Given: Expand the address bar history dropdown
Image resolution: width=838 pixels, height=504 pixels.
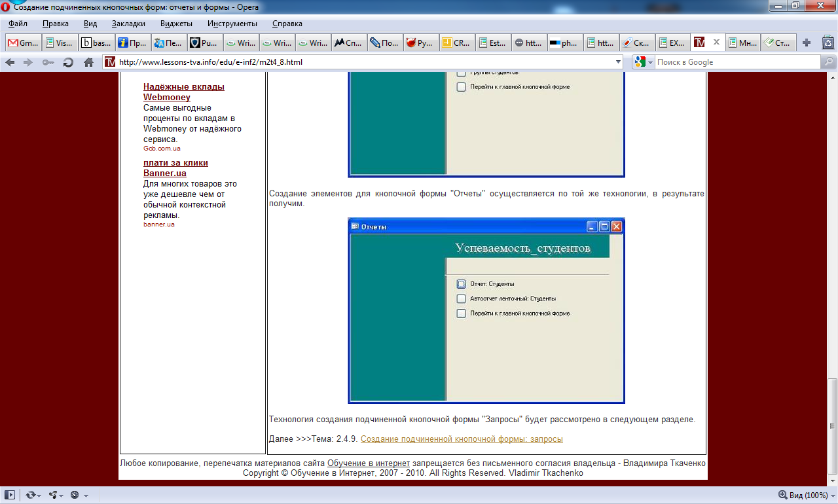Looking at the screenshot, I should [619, 62].
